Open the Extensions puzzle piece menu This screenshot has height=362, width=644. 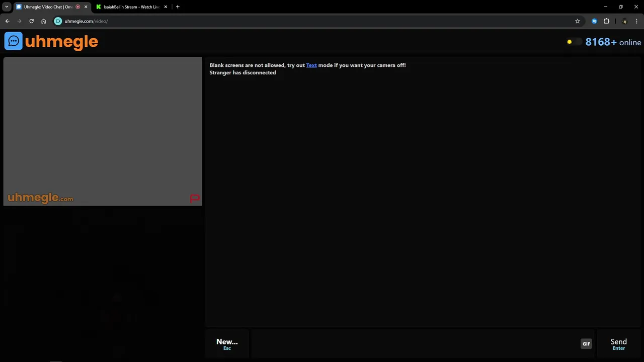click(606, 21)
